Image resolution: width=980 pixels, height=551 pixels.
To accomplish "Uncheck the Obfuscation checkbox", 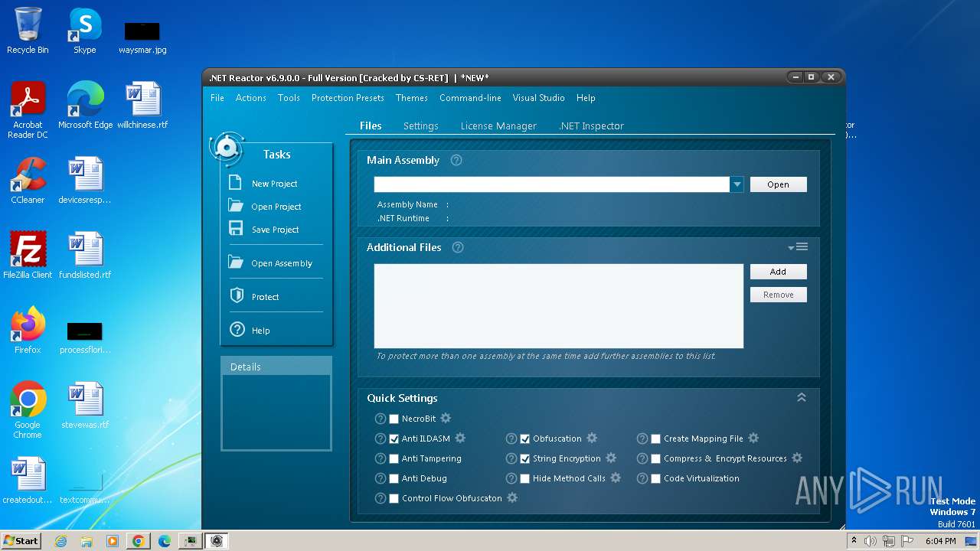I will coord(525,439).
